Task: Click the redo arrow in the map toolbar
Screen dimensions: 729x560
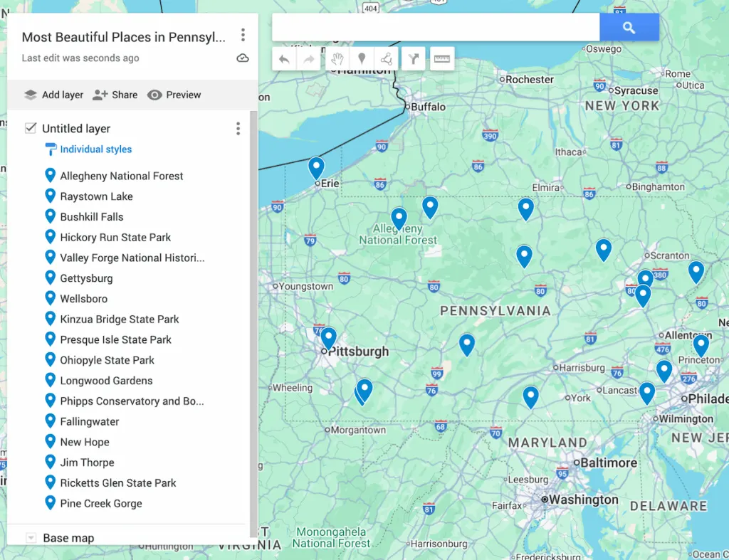Action: (x=308, y=59)
